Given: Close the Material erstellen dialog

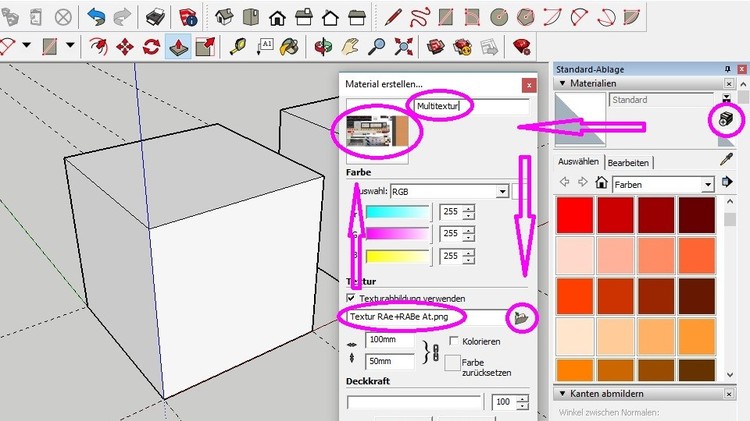Looking at the screenshot, I should point(529,85).
